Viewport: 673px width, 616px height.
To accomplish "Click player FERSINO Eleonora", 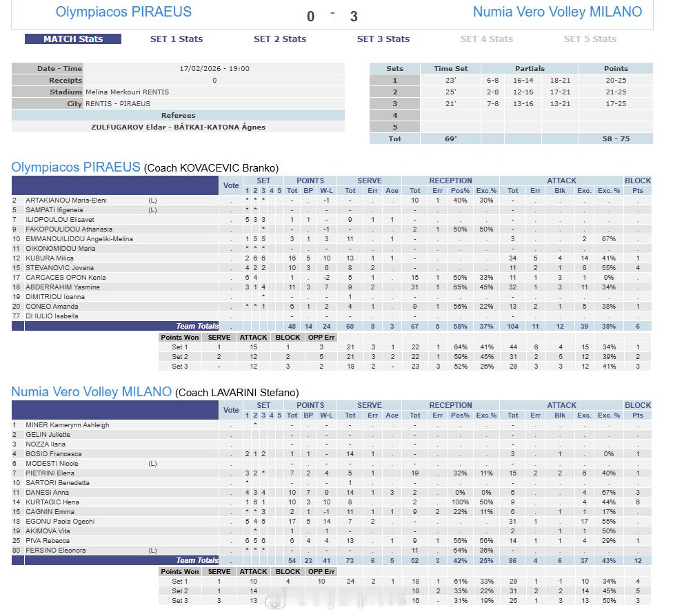I will pyautogui.click(x=56, y=551).
